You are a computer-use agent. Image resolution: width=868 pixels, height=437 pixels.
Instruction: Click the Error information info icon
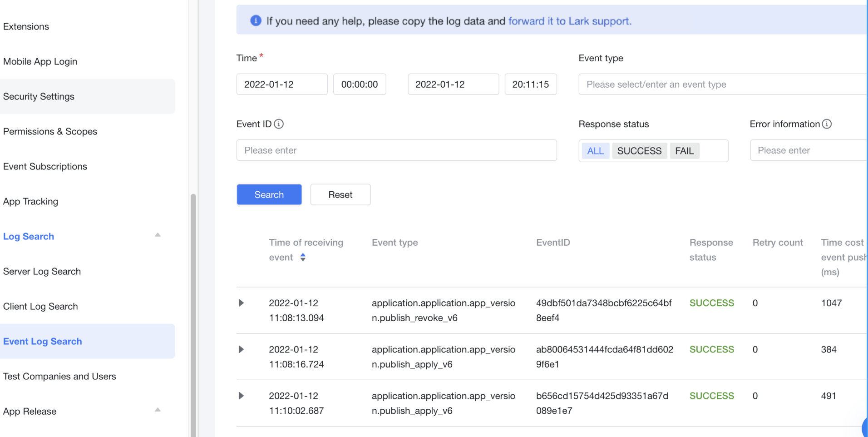[x=827, y=124]
